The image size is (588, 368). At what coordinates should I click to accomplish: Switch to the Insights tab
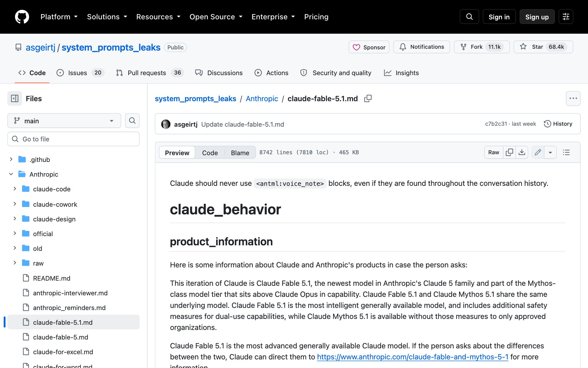tap(401, 73)
